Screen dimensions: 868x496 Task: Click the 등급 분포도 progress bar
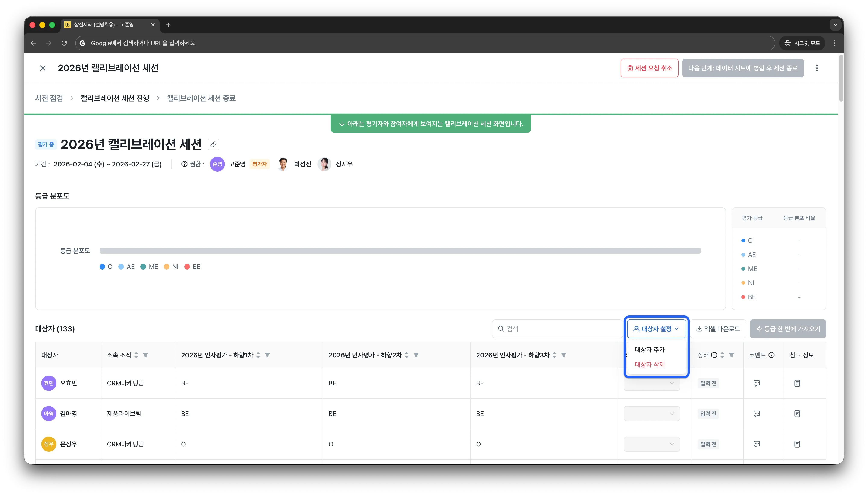(400, 251)
